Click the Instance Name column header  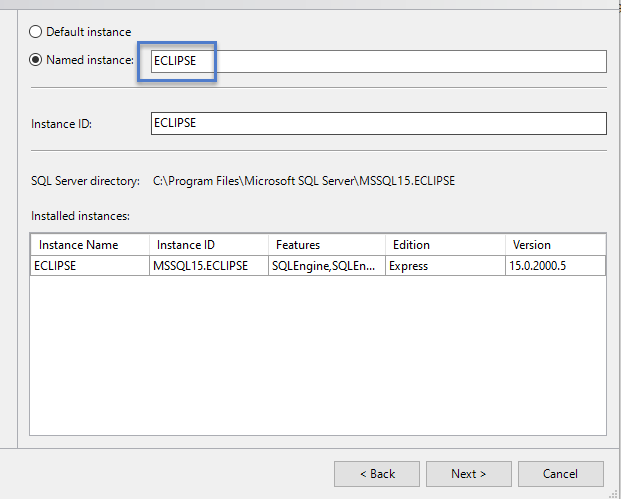coord(90,245)
